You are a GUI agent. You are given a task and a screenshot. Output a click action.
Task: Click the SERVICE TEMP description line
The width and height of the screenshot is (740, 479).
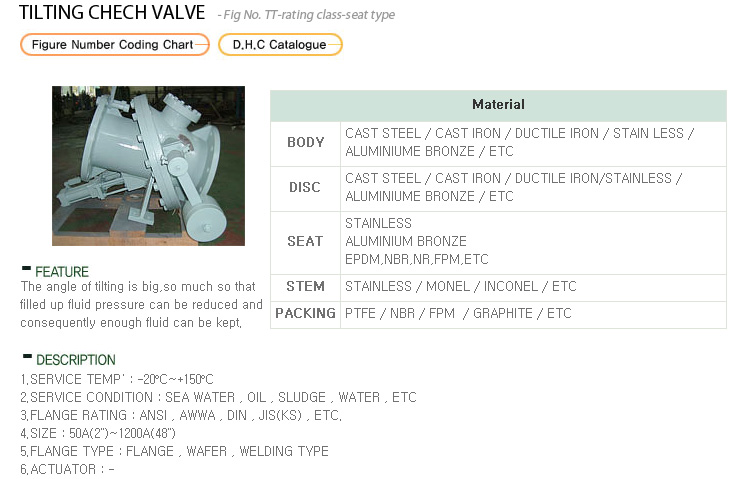coord(117,379)
